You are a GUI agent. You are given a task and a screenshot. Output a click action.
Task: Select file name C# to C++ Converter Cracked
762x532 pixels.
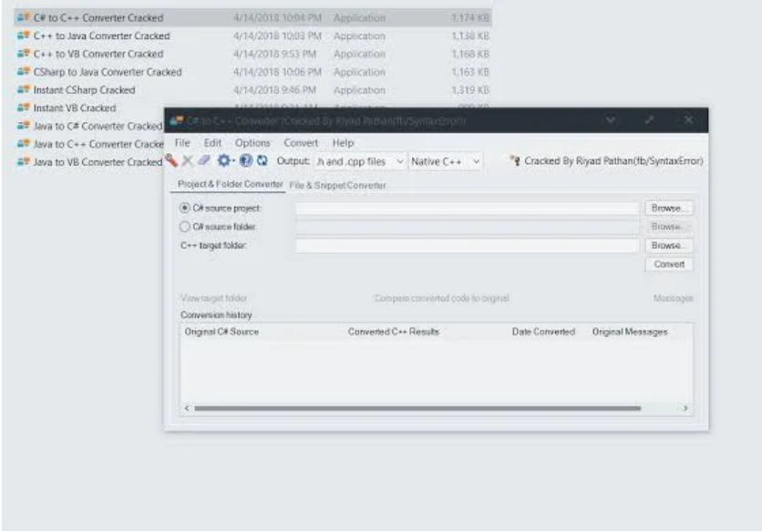[98, 18]
